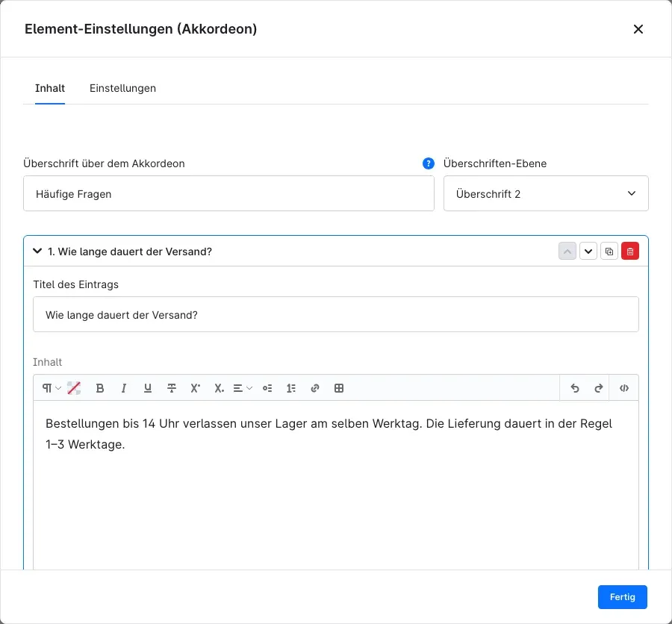Delete the first accordion entry
Viewport: 672px width, 624px height.
(x=630, y=251)
